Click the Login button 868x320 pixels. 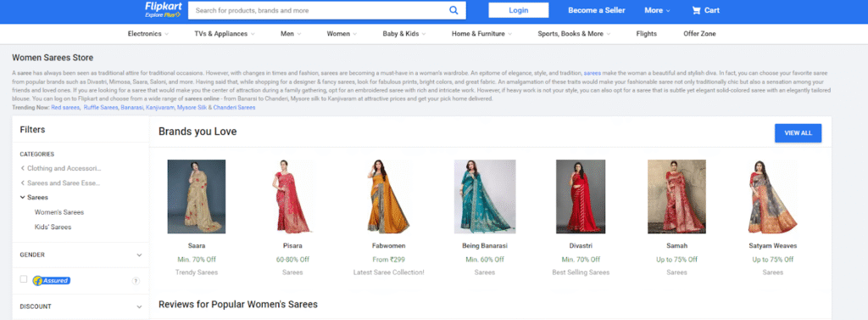pyautogui.click(x=519, y=10)
